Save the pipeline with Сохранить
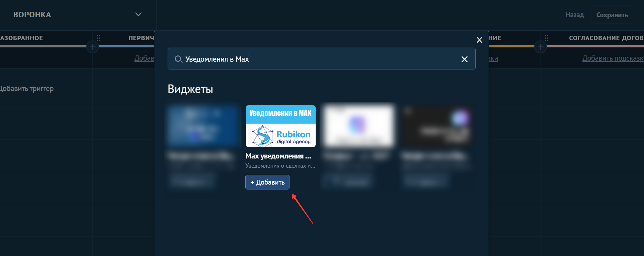The image size is (644, 256). (612, 15)
